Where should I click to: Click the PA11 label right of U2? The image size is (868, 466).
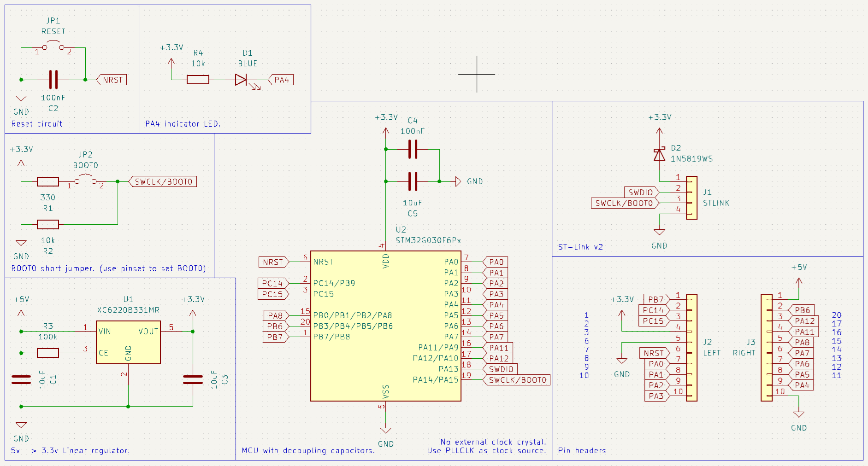[x=498, y=348]
